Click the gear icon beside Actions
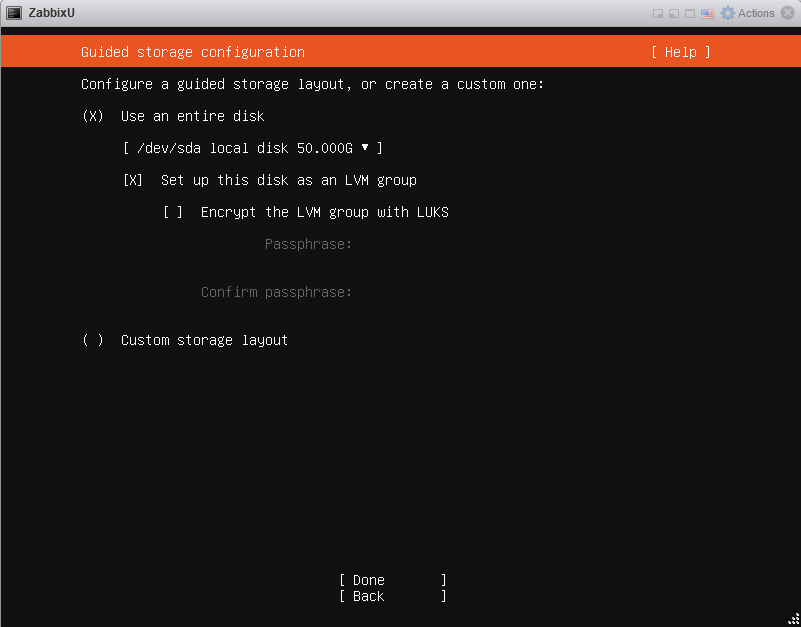This screenshot has width=801, height=627. 728,13
